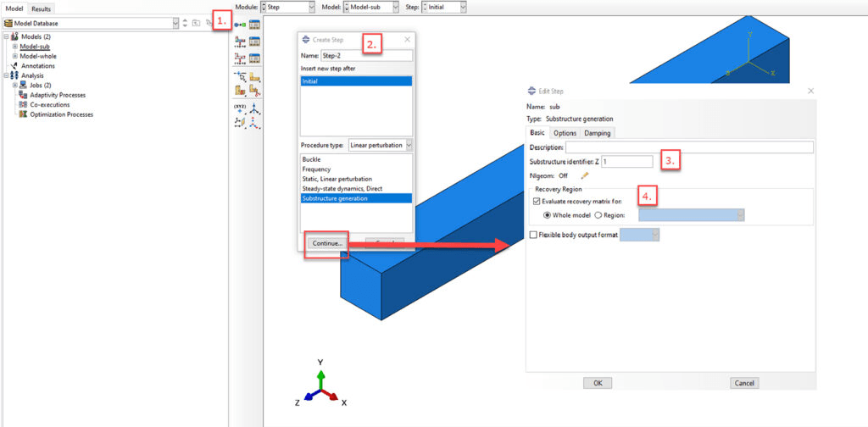
Task: Click the Continue button
Action: (327, 243)
